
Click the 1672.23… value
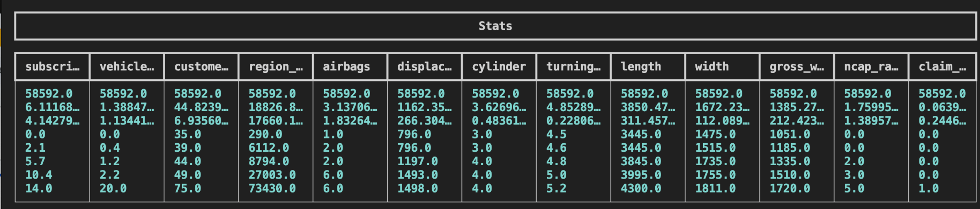[722, 107]
